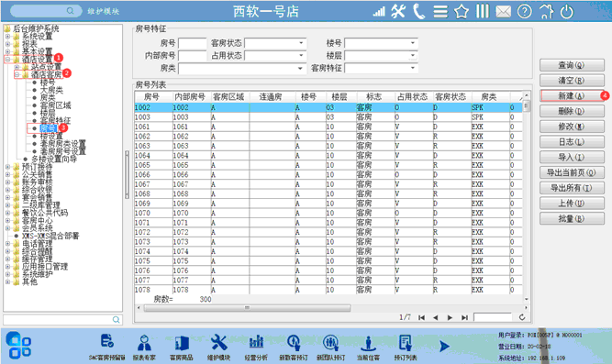Image resolution: width=612 pixels, height=364 pixels.
Task: Click the 批量(B) button
Action: coord(572,218)
